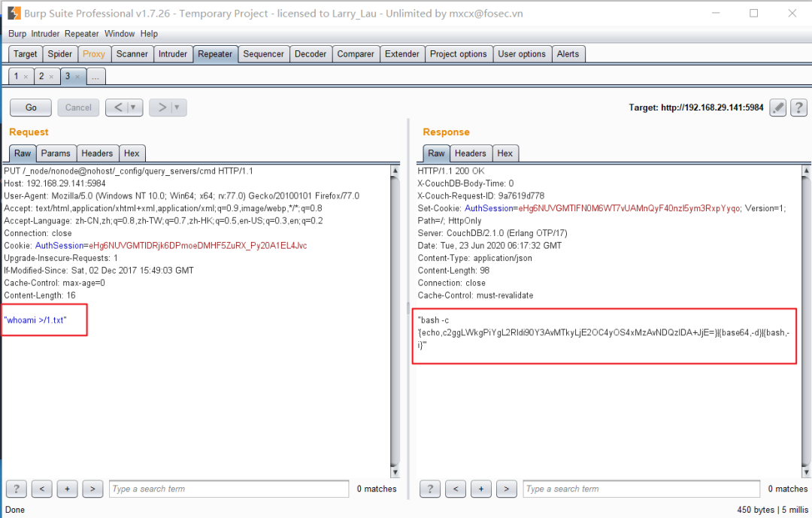812x518 pixels.
Task: Open the Window menu
Action: [x=120, y=34]
